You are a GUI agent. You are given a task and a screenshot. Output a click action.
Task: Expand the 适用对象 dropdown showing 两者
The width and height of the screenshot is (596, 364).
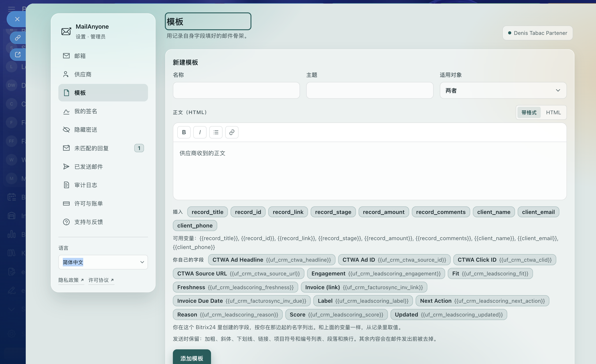pyautogui.click(x=503, y=90)
